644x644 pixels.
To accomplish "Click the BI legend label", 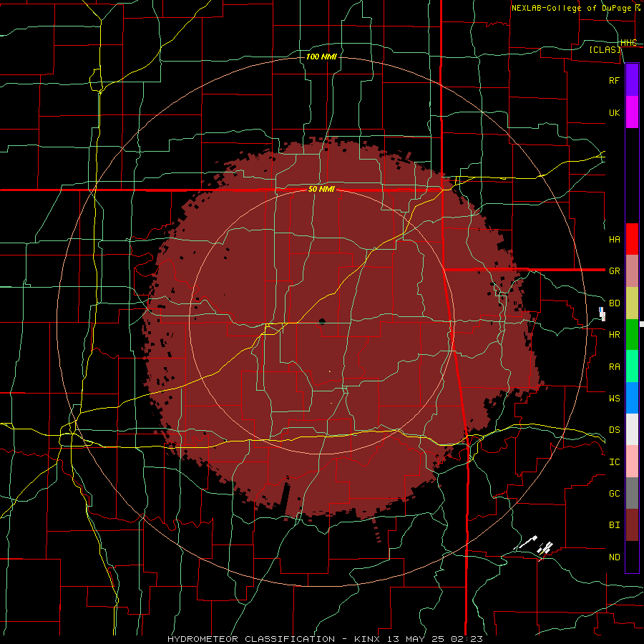I will [x=614, y=525].
